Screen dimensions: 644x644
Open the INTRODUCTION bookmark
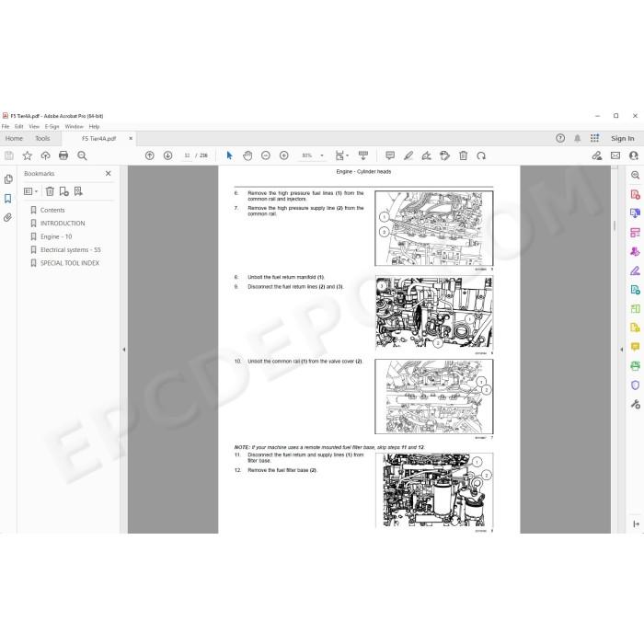(63, 223)
